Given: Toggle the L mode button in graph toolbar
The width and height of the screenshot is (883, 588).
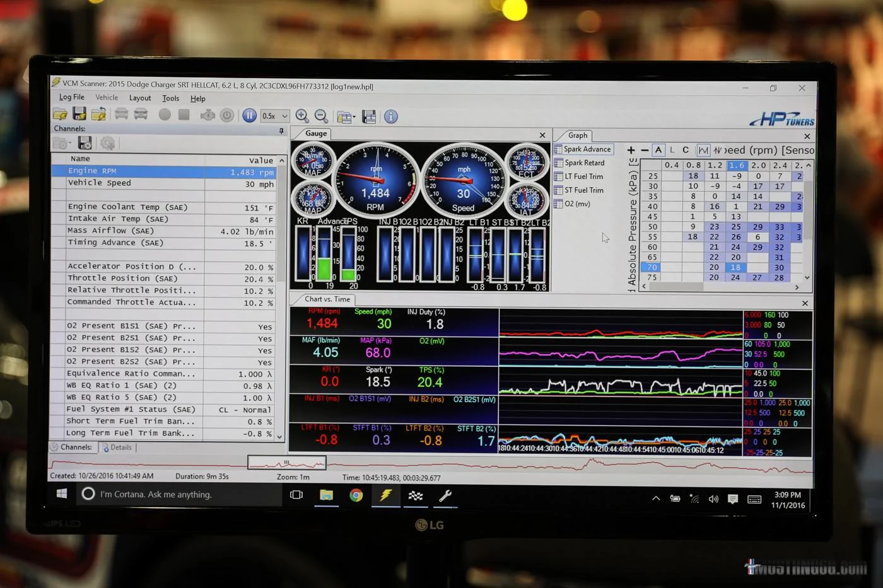Looking at the screenshot, I should (672, 150).
